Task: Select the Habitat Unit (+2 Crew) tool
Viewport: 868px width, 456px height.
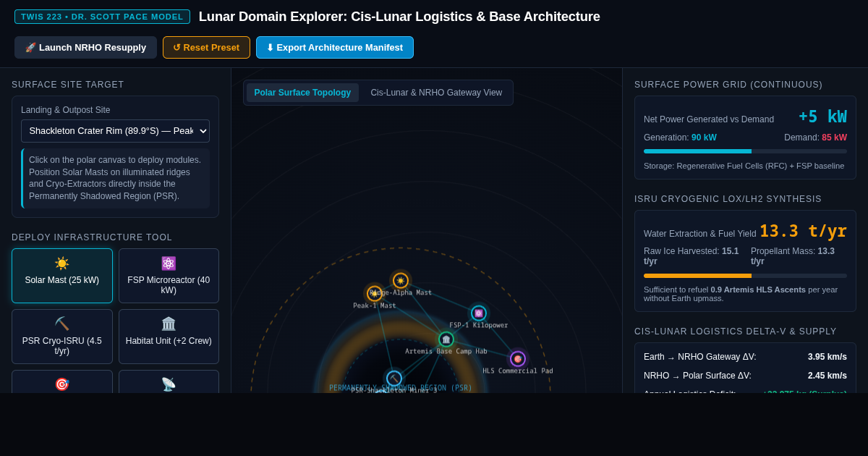Action: click(x=169, y=337)
